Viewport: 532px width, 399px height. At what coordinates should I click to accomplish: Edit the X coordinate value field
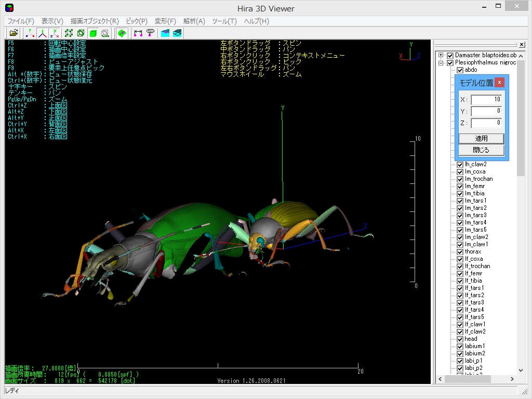(487, 99)
